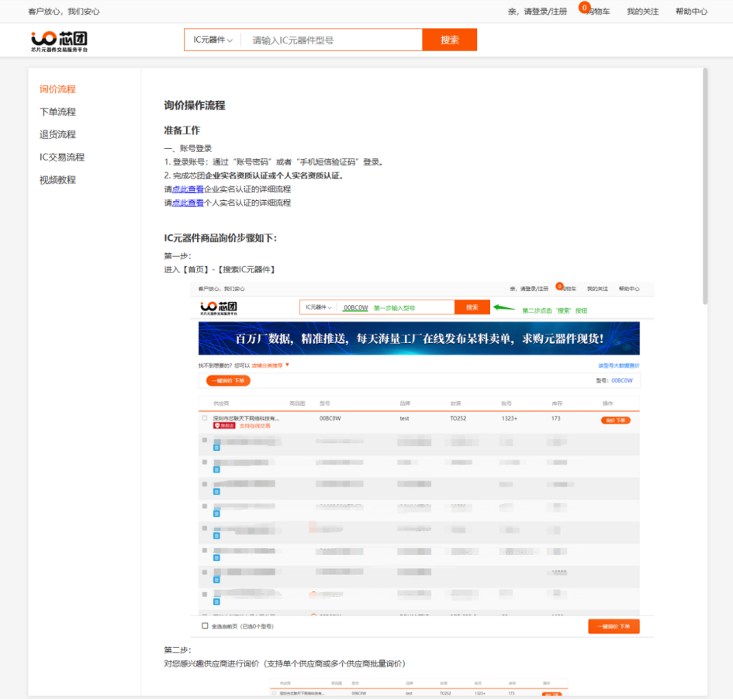
Task: Check the box beside the 深圳市芯联天下 supplier row
Action: point(205,418)
